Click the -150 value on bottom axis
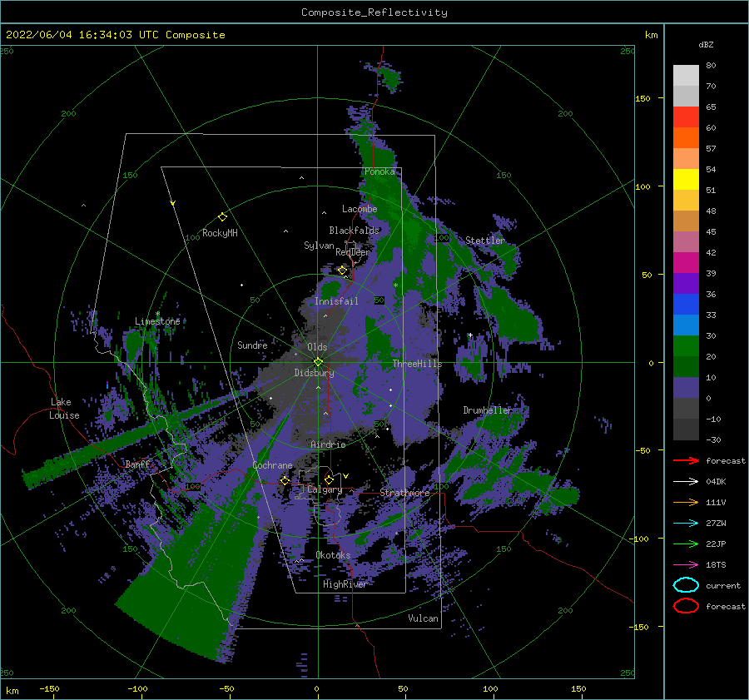This screenshot has height=700, width=749. point(49,688)
